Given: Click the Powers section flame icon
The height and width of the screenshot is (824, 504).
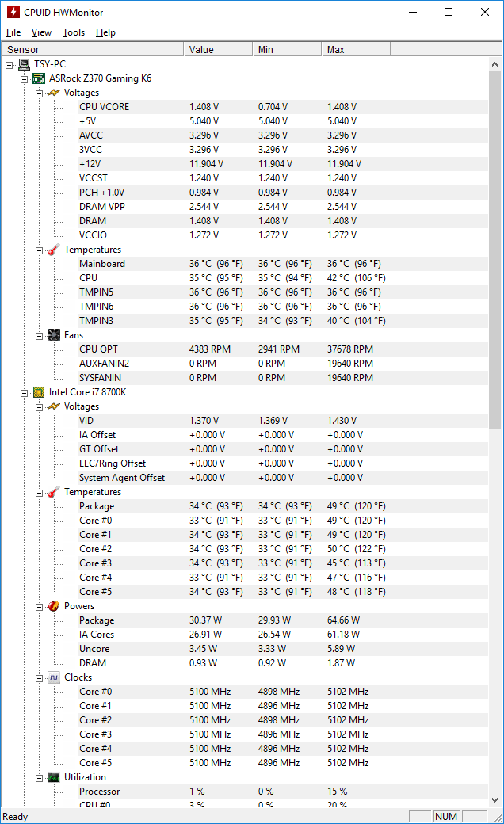Looking at the screenshot, I should [x=54, y=606].
